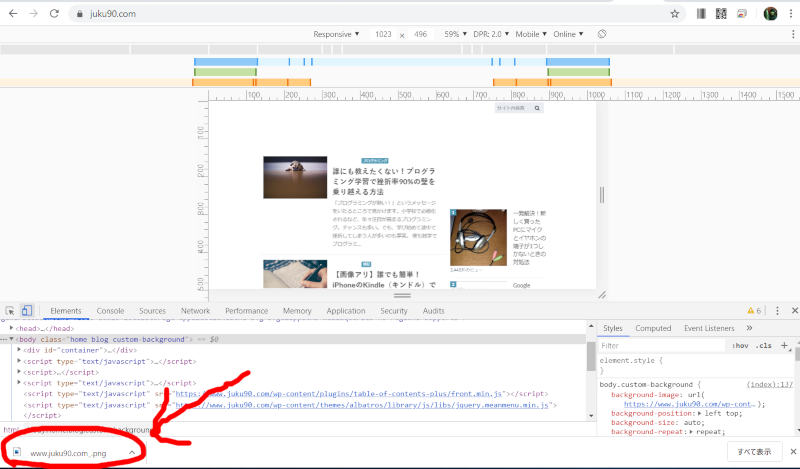Screen dimensions: 800x469
Task: Click the viewport height field 496
Action: pos(420,34)
